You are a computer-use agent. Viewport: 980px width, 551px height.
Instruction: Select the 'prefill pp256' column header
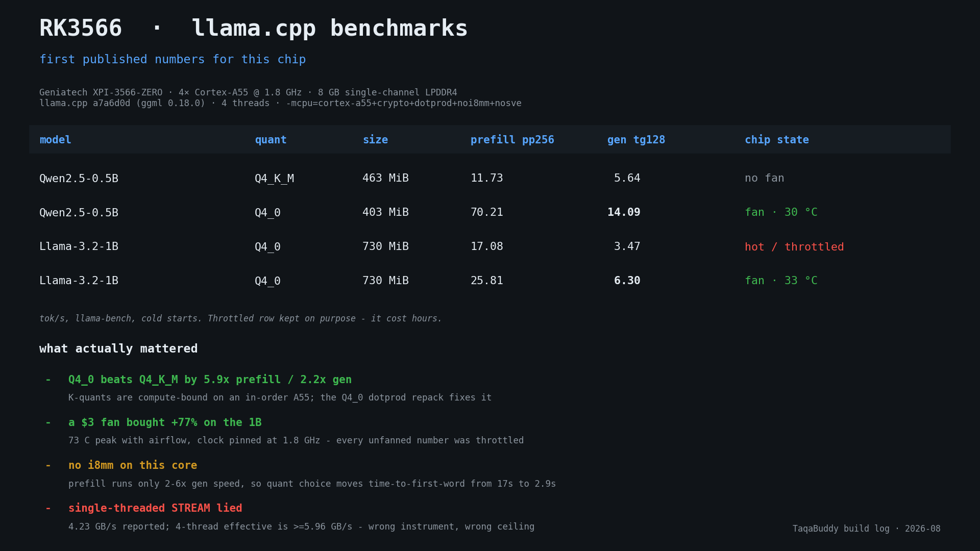[512, 140]
